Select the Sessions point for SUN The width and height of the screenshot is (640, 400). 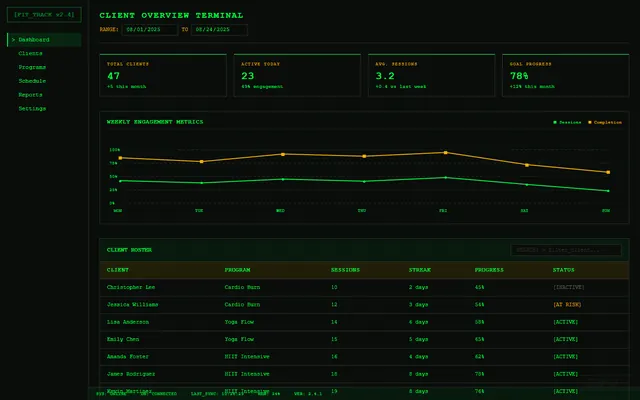click(608, 191)
